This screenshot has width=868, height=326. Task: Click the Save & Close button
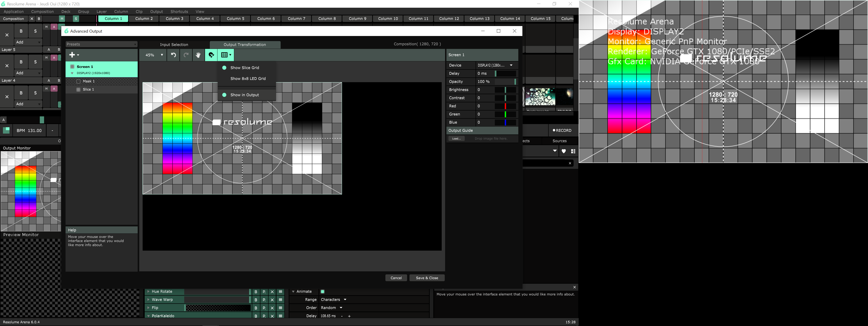pos(427,278)
